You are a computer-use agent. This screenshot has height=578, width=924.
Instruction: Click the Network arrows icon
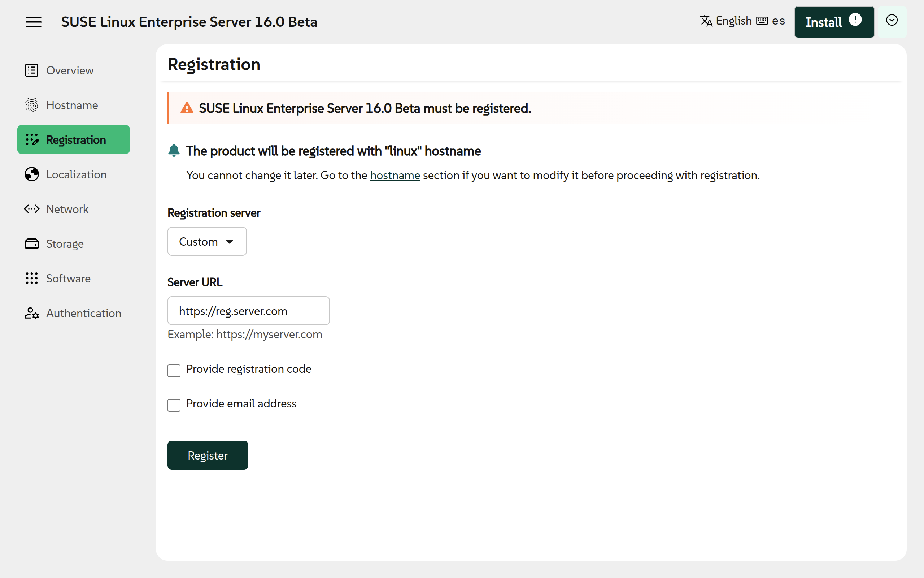(x=32, y=209)
